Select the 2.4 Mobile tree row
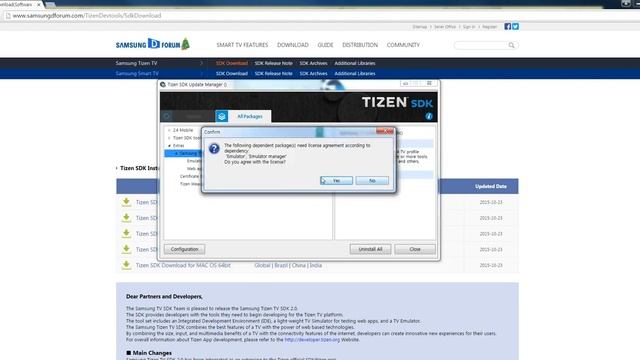 [183, 130]
